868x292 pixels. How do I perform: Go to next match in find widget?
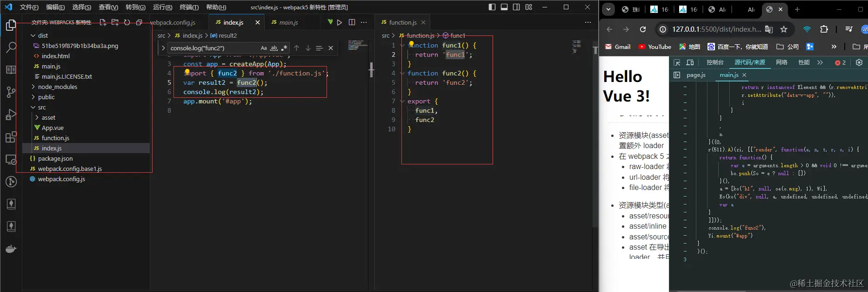click(307, 48)
